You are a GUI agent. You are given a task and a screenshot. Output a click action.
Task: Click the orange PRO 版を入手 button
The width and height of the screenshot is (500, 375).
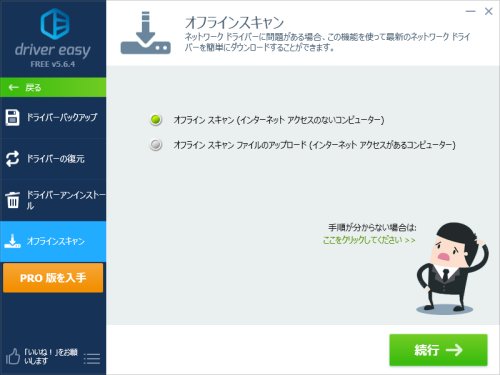(53, 278)
